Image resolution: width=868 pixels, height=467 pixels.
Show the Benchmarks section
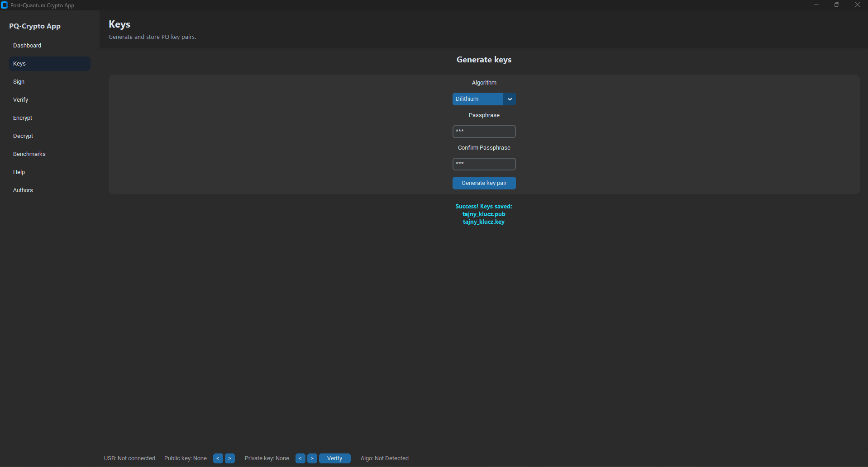(x=29, y=154)
